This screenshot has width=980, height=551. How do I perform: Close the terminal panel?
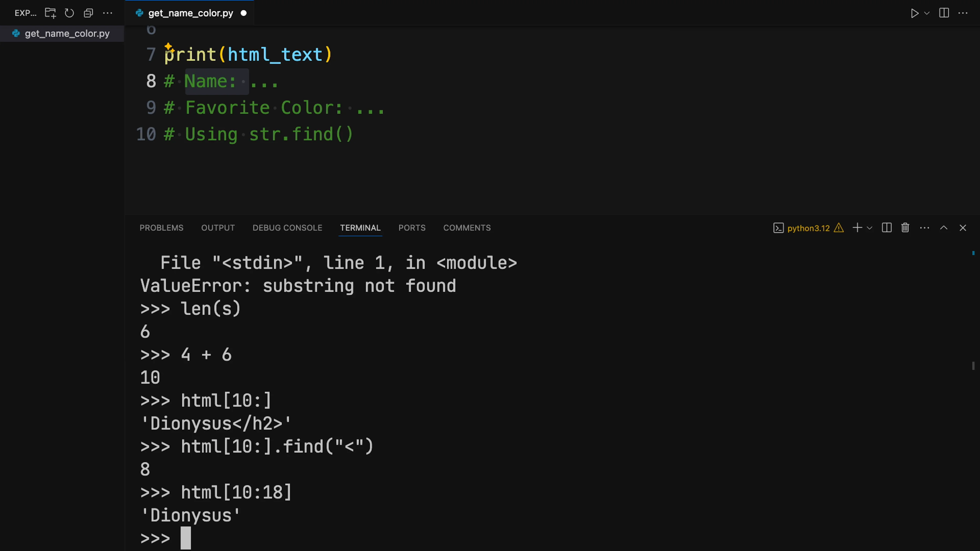tap(963, 228)
